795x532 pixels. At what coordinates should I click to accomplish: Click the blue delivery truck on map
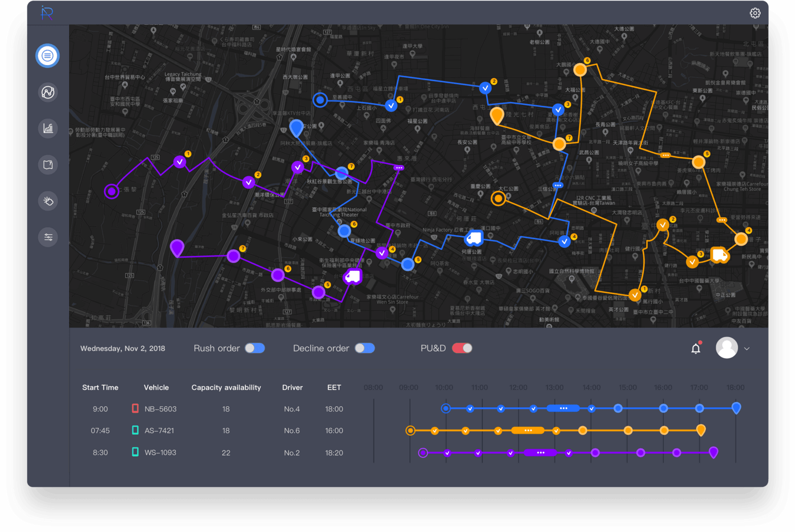[474, 238]
